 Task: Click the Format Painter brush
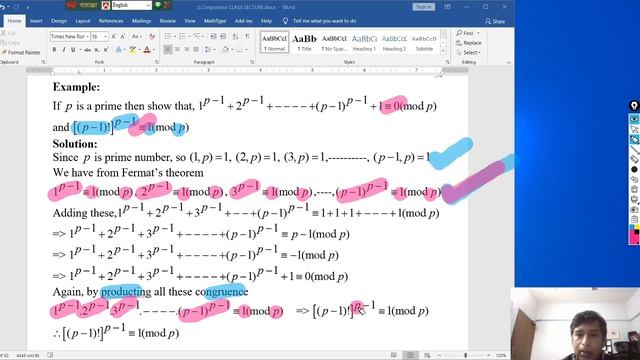[21, 52]
